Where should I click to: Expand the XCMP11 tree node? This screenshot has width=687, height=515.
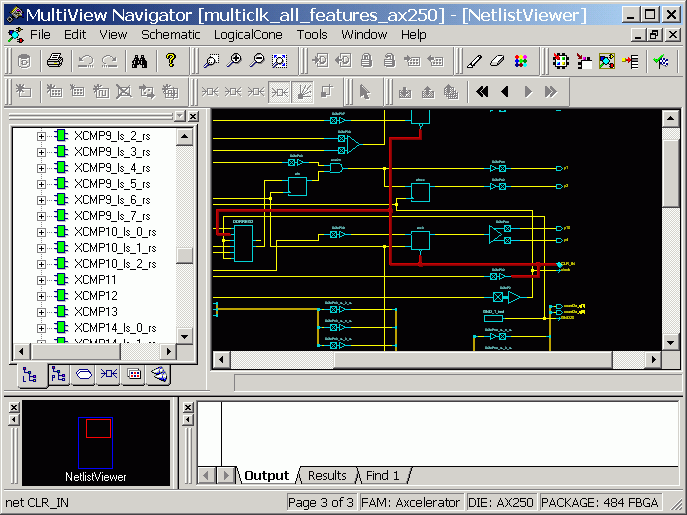click(41, 280)
